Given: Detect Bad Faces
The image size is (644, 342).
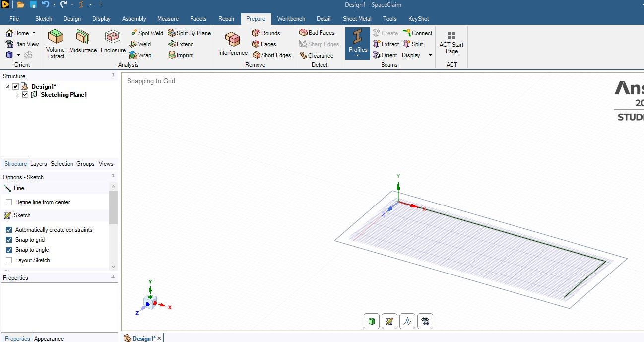Looking at the screenshot, I should [x=317, y=33].
